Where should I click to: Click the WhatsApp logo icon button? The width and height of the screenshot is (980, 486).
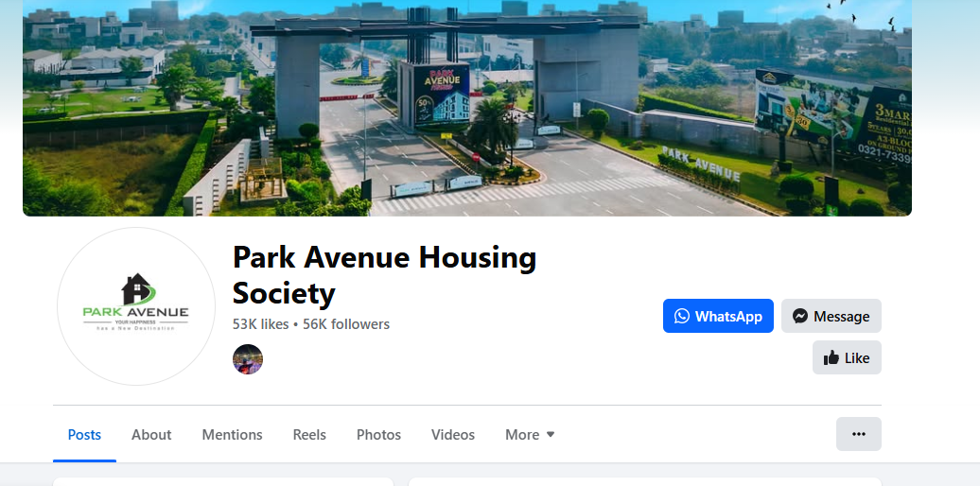tap(682, 316)
